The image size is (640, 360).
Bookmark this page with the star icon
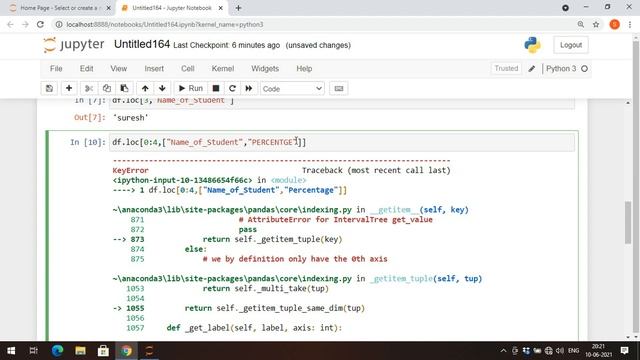point(596,24)
